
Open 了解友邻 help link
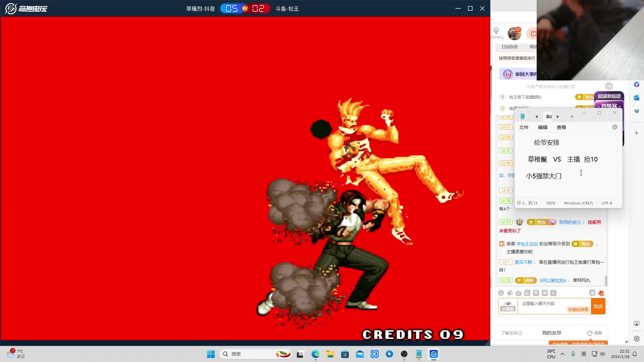[x=512, y=333]
